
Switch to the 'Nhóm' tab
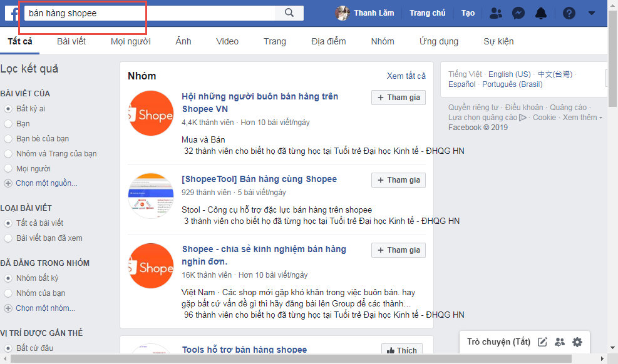[382, 42]
